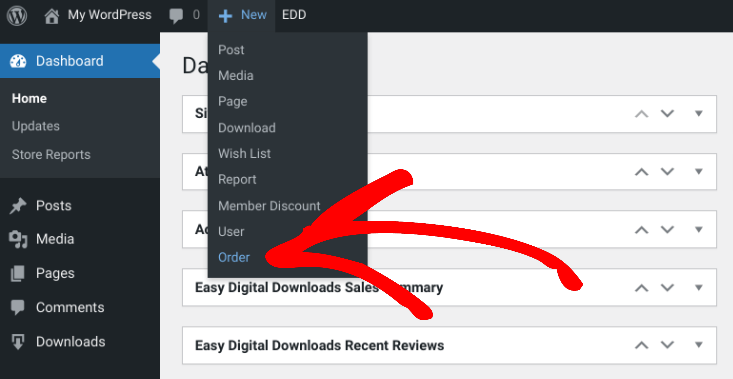This screenshot has width=733, height=379.
Task: Choose Member Discount from New menu
Action: pos(269,206)
